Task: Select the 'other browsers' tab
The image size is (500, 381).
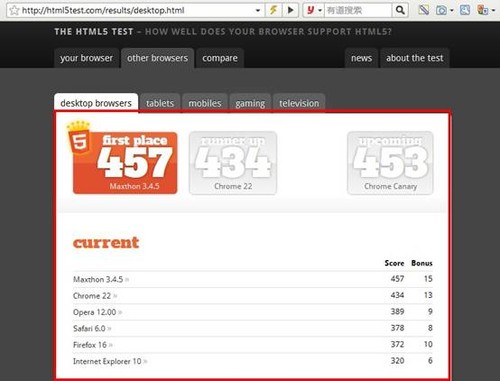Action: click(157, 58)
